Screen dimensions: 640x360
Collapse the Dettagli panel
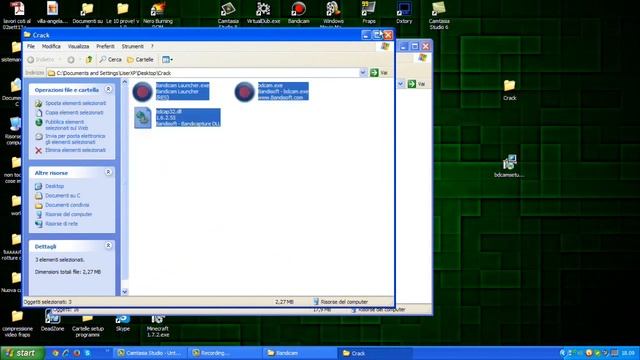(108, 245)
